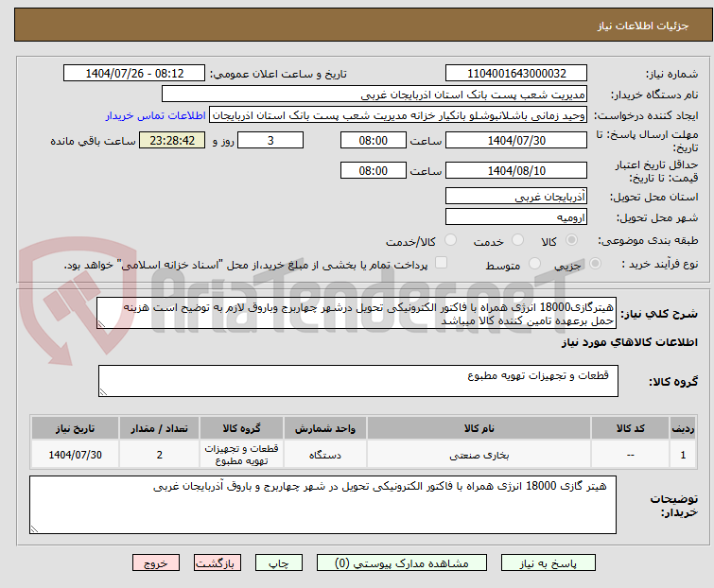The width and height of the screenshot is (714, 588).
Task: Click the goods group cell in row 1
Action: [x=241, y=455]
